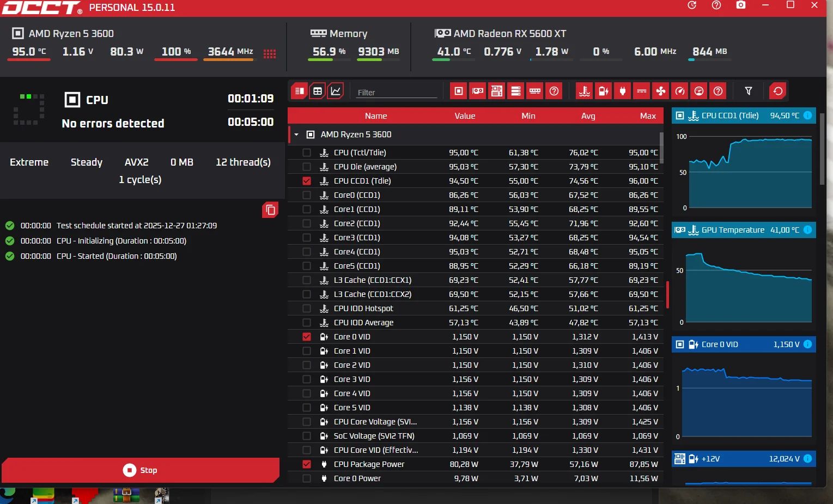
Task: Click the red core-grid icon beside CPU frequency
Action: coord(270,53)
